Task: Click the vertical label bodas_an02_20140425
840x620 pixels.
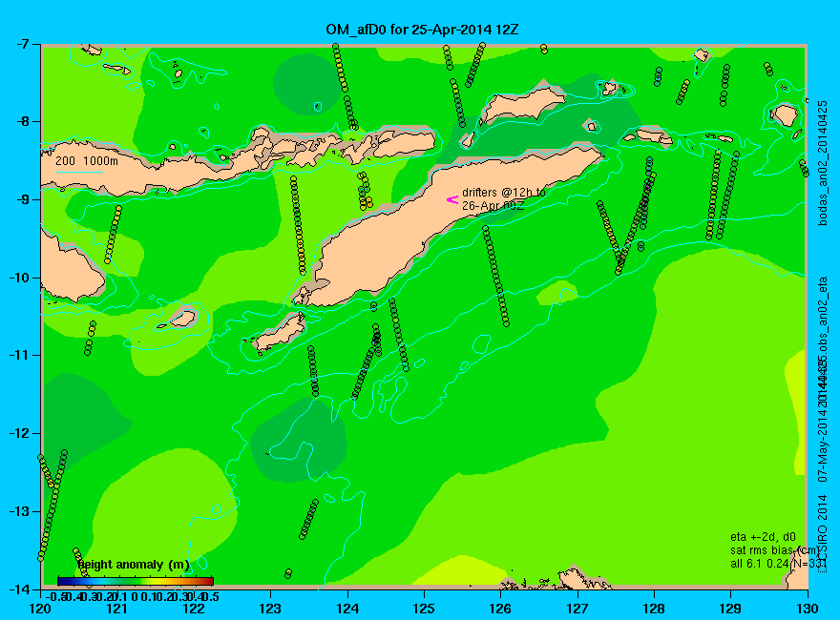Action: (824, 163)
